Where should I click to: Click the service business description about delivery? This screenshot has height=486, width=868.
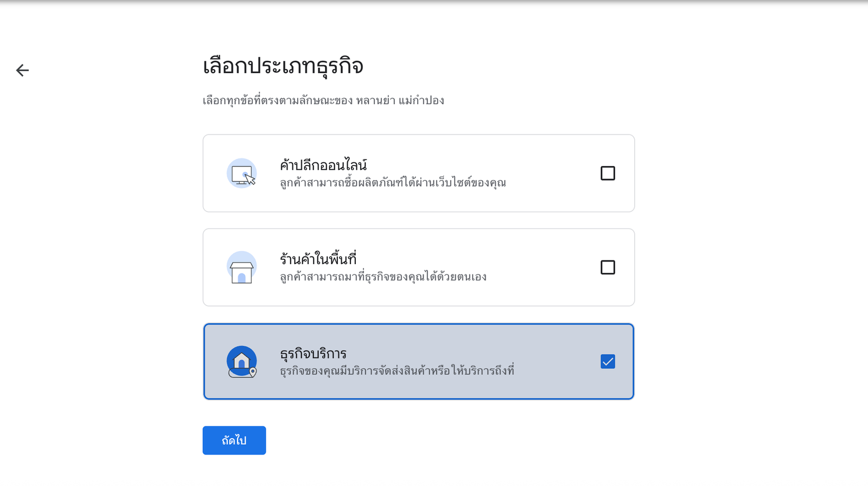[397, 371]
